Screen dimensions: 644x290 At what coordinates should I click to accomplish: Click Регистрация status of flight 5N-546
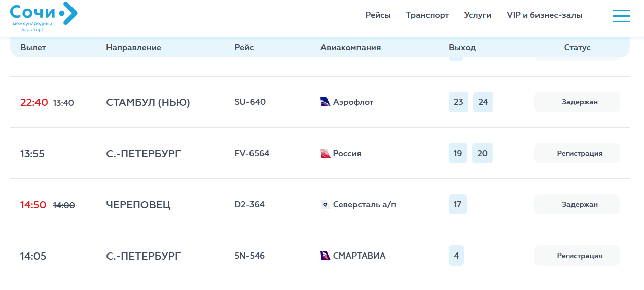tap(577, 256)
